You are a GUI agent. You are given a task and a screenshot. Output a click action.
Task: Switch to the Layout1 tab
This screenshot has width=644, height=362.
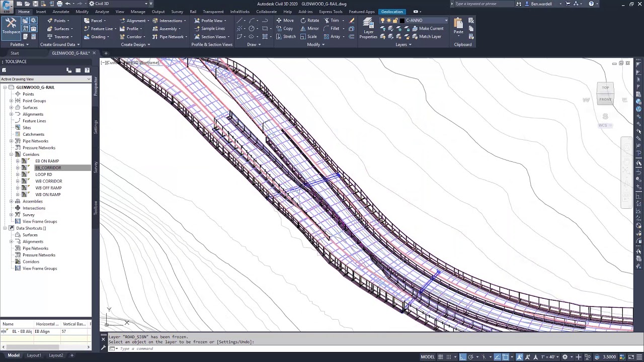(34, 355)
